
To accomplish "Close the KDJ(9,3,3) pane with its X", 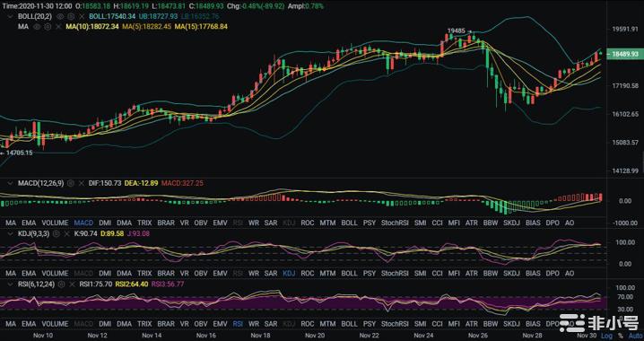I will click(x=67, y=234).
